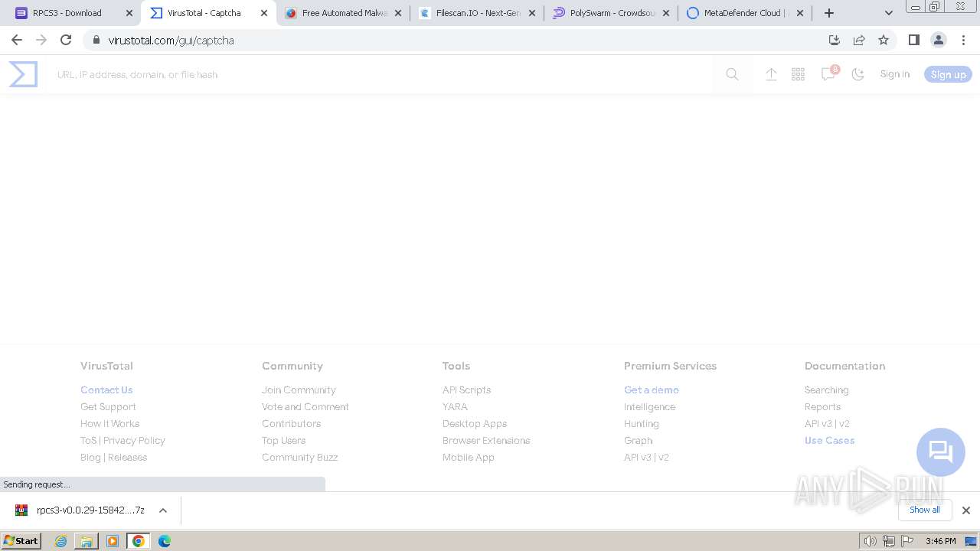Open the Mobile App link

point(469,458)
